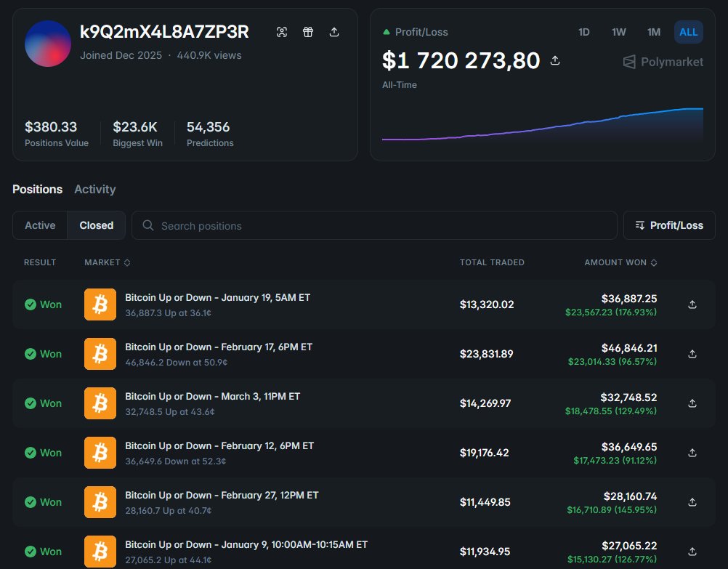Click Bitcoin icon for January 9 market
Image resolution: width=728 pixels, height=569 pixels.
tap(100, 552)
